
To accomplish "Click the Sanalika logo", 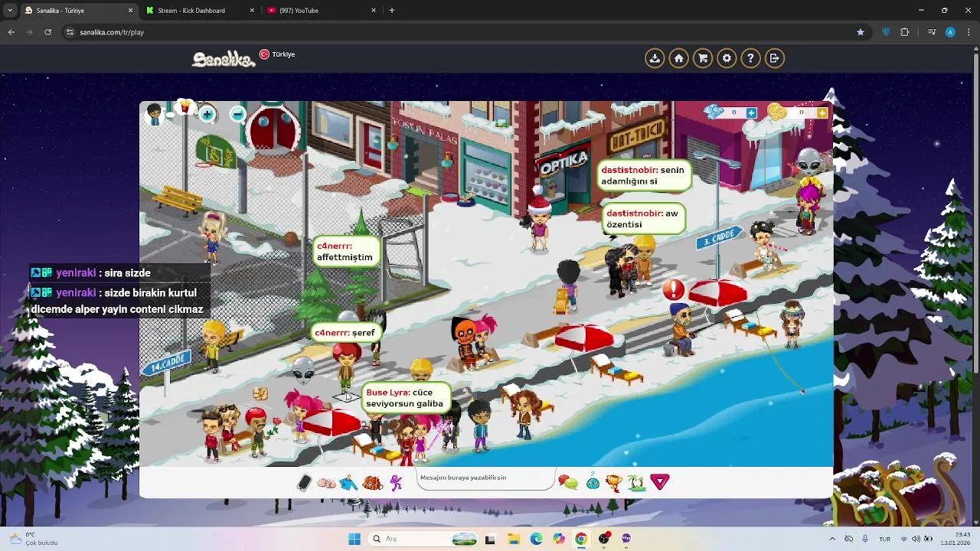I will pyautogui.click(x=224, y=59).
